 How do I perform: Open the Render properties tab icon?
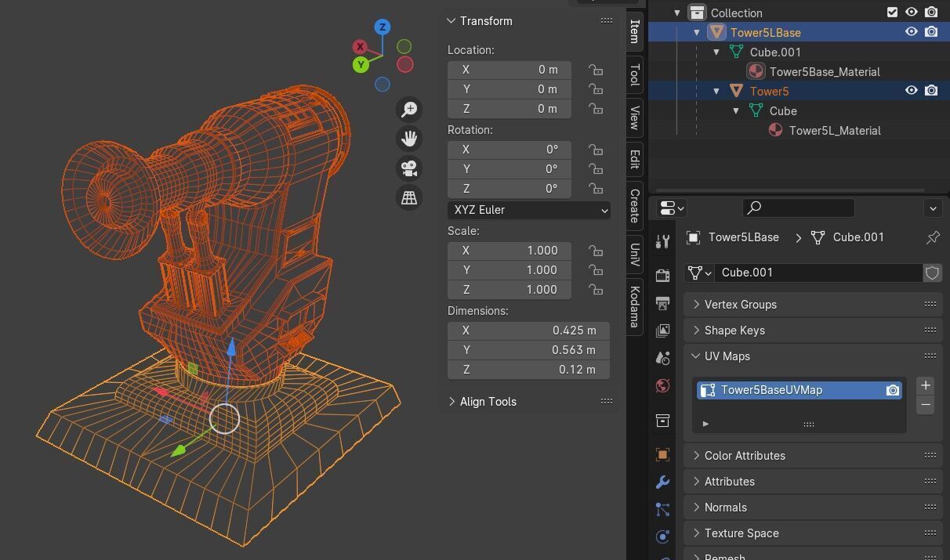click(662, 275)
